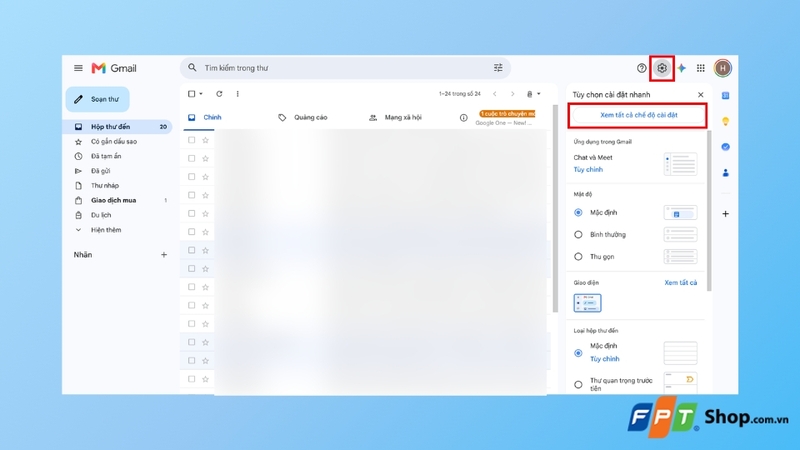This screenshot has width=800, height=450.
Task: Click Tùy chỉnh under Loại hộp thư đến
Action: click(x=605, y=359)
